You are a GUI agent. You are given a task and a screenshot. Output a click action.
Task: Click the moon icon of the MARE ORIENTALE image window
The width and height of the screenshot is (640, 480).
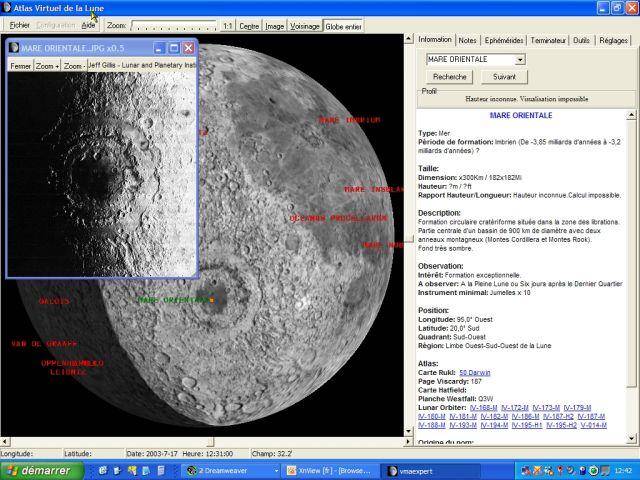(14, 48)
